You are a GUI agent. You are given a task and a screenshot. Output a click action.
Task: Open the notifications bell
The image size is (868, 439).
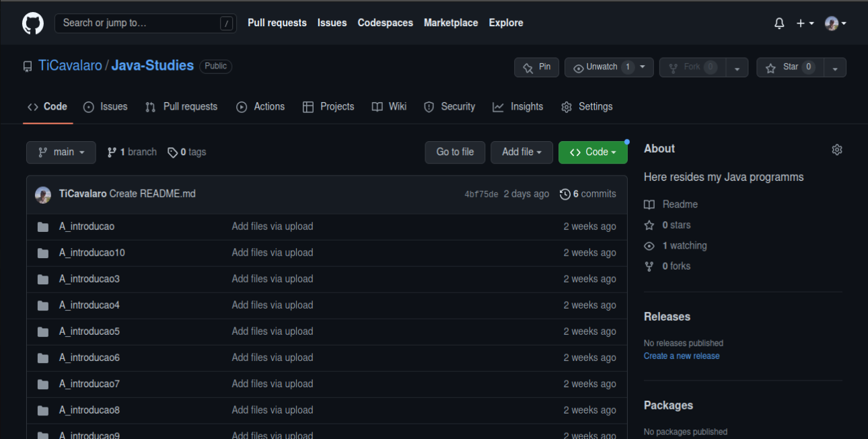pyautogui.click(x=779, y=24)
